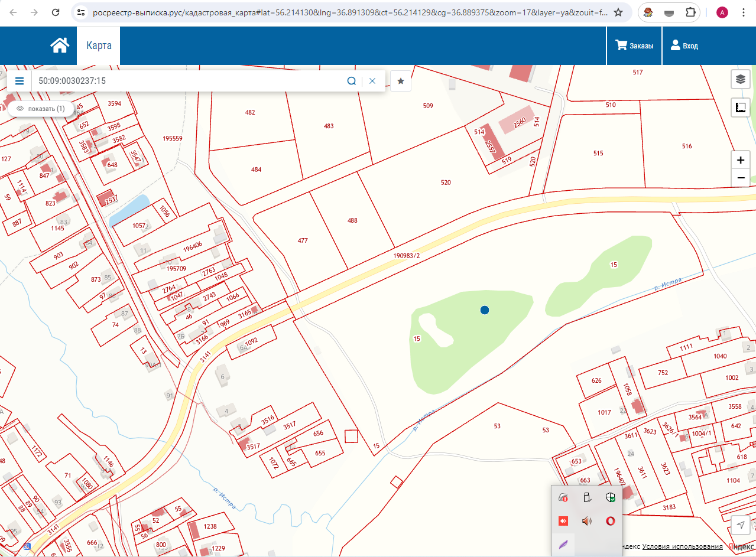Bookmark the page with the address bar star

(x=618, y=12)
